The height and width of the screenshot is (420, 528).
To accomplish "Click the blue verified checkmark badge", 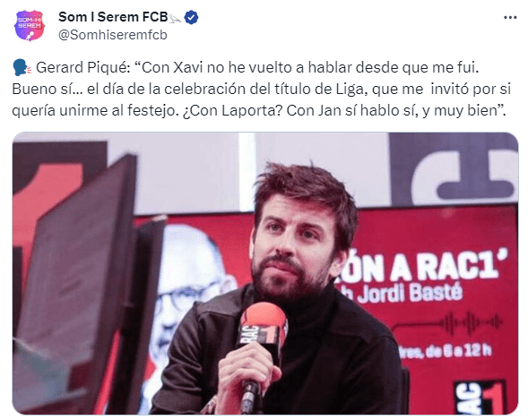I will 192,18.
